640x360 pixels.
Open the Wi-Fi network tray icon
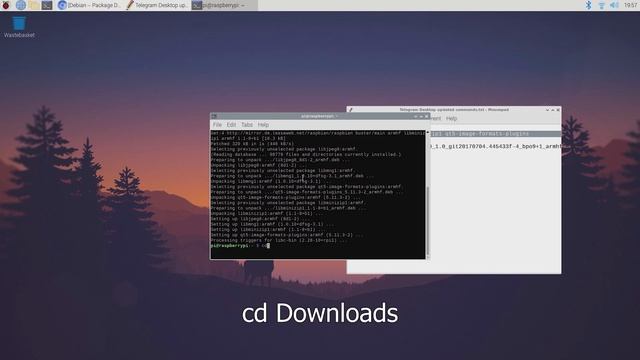click(601, 5)
